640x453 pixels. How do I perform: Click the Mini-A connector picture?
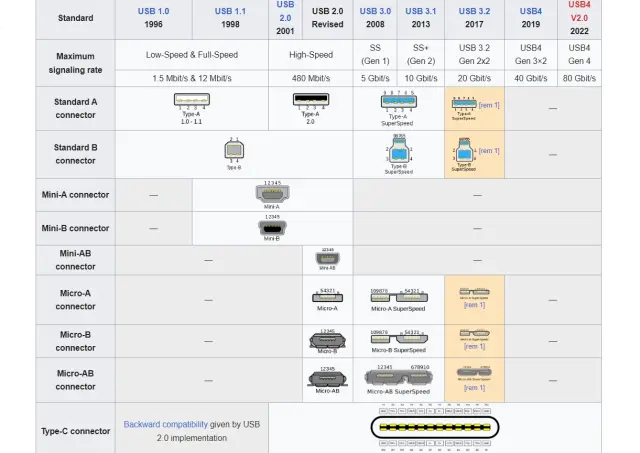click(272, 194)
